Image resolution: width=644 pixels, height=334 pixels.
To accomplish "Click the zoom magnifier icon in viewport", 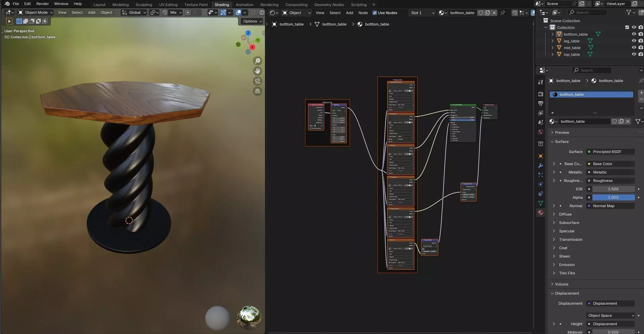I will pyautogui.click(x=258, y=61).
